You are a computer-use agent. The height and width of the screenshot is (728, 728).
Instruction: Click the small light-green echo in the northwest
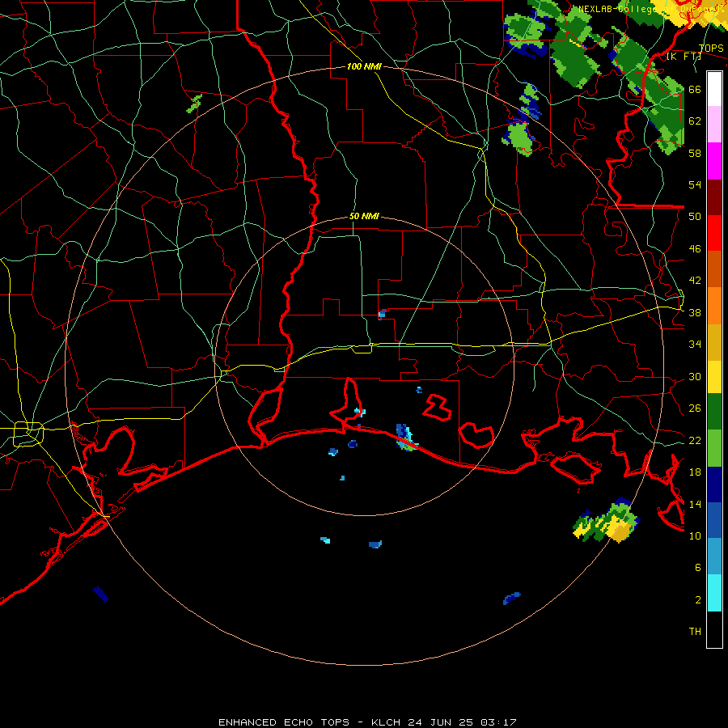click(194, 104)
